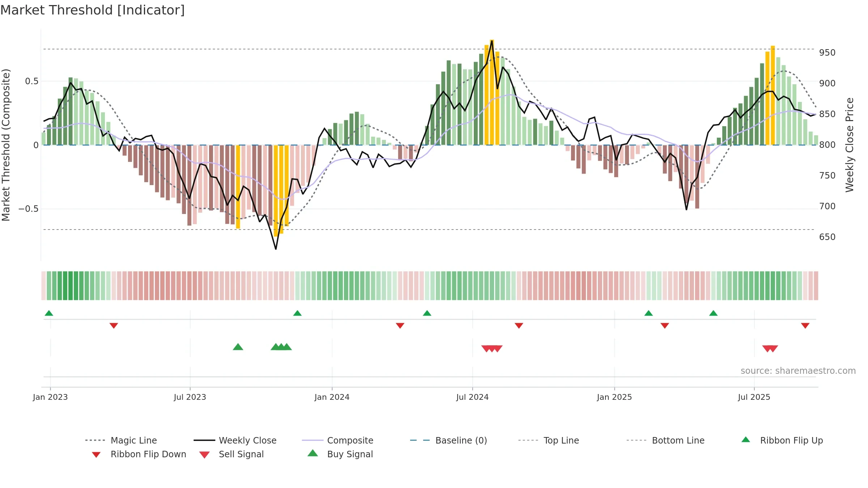Image resolution: width=868 pixels, height=488 pixels.
Task: Click the tall yellow bar in Jul 2025
Action: click(773, 95)
